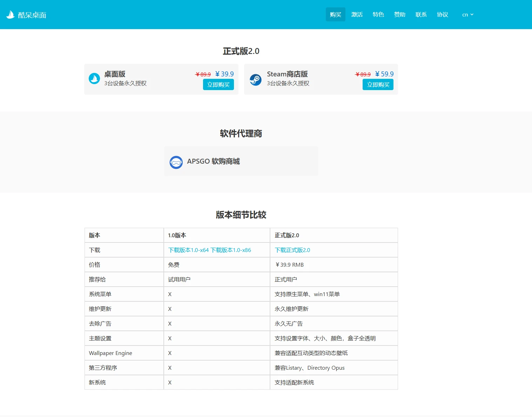Viewport: 532px width, 417px height.
Task: Click the 下载版本1.0-x64 download link
Action: [188, 250]
